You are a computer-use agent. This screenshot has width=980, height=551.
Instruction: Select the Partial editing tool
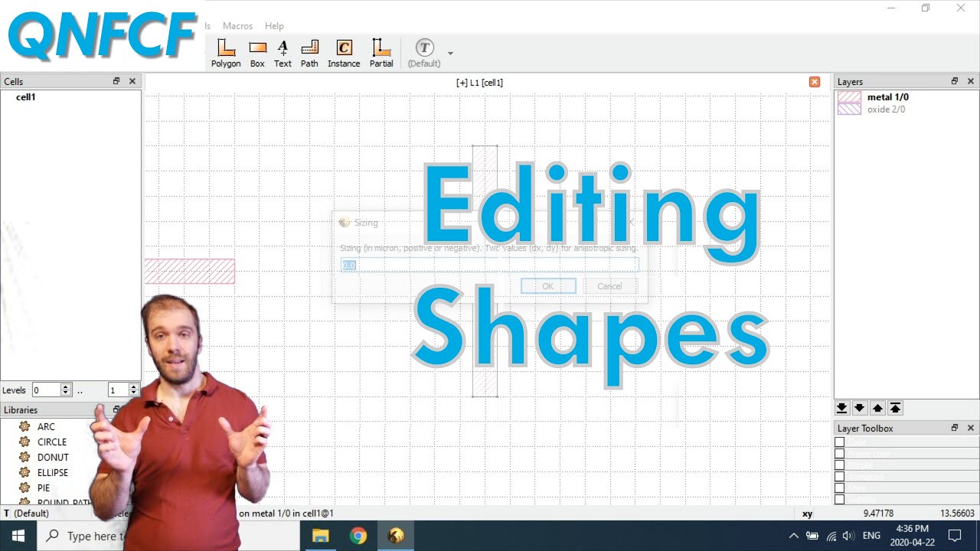coord(381,54)
